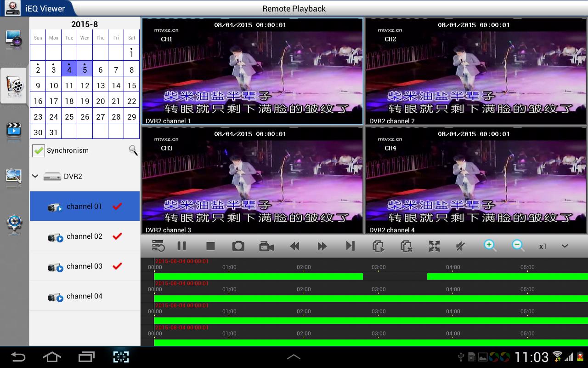Image resolution: width=588 pixels, height=368 pixels.
Task: Fast forward playback with double-right arrows
Action: (x=322, y=246)
